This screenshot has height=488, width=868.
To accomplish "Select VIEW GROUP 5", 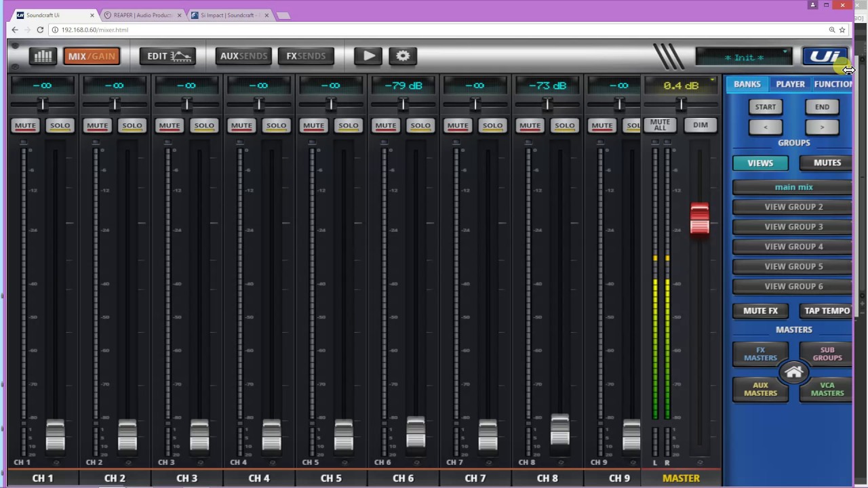I will [793, 266].
